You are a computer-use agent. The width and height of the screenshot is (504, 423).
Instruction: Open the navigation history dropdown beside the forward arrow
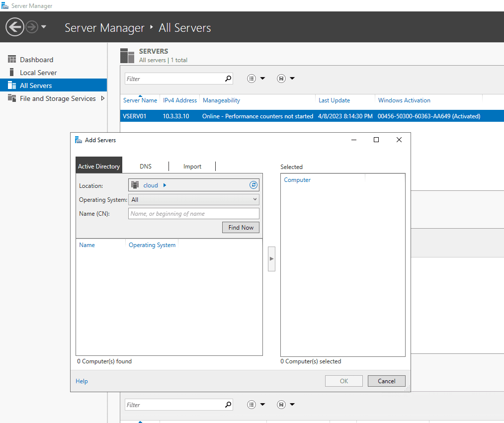(x=44, y=27)
